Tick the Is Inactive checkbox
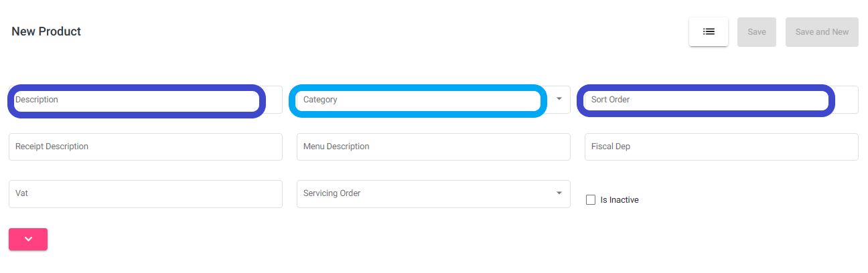 591,199
